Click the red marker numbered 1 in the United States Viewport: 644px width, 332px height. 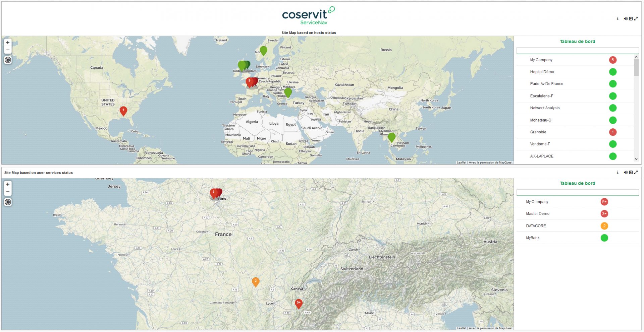coord(123,111)
